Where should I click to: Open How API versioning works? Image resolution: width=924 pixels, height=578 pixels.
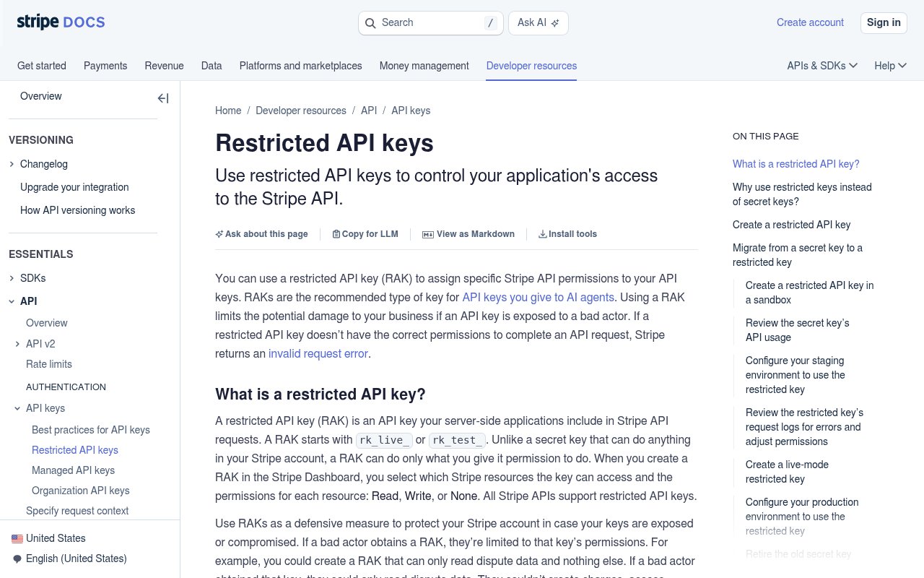tap(78, 210)
